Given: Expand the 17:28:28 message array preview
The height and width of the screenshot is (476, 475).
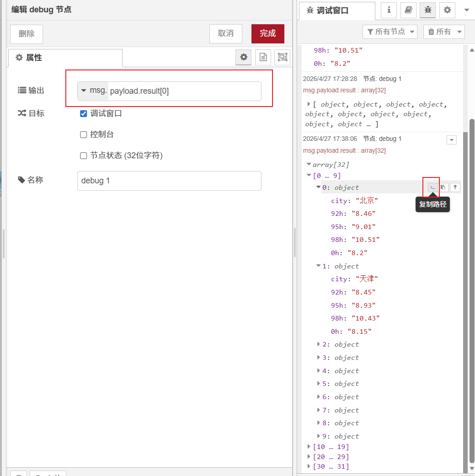Looking at the screenshot, I should 309,104.
